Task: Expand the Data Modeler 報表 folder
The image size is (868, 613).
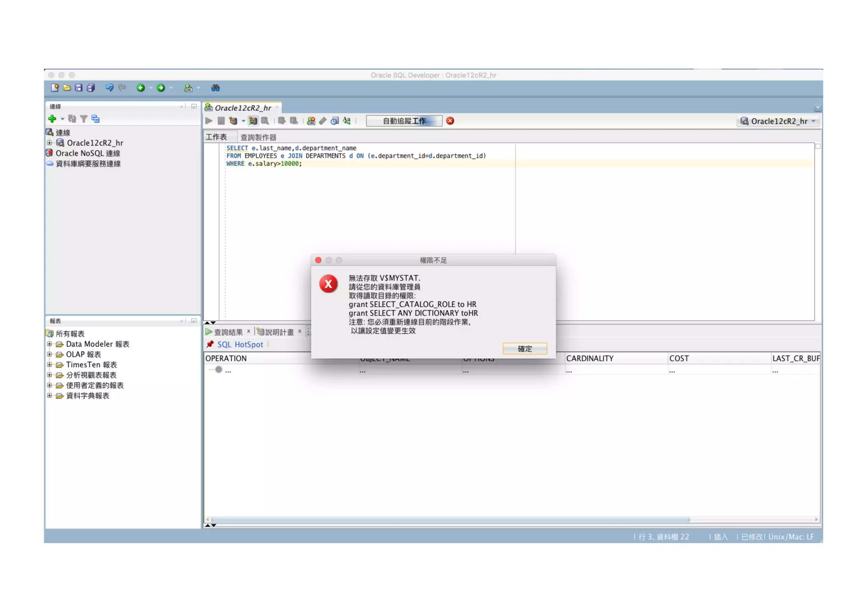Action: pos(49,344)
